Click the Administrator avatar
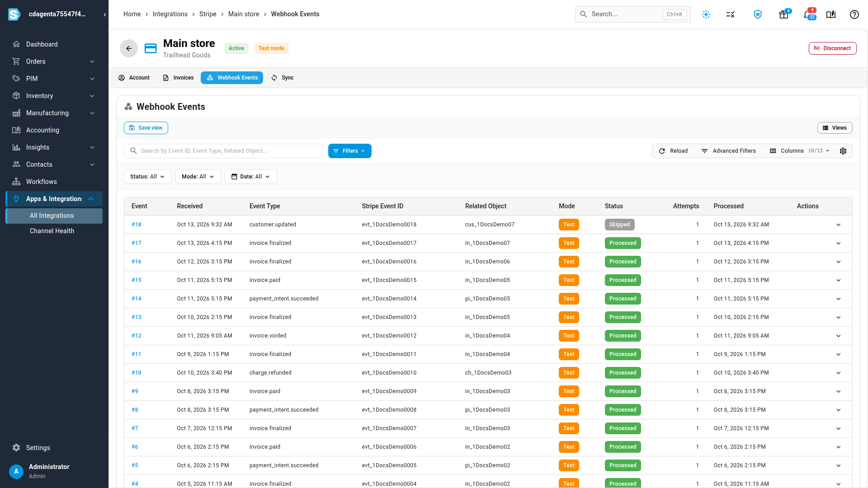Viewport: 868px width, 488px height. (16, 471)
